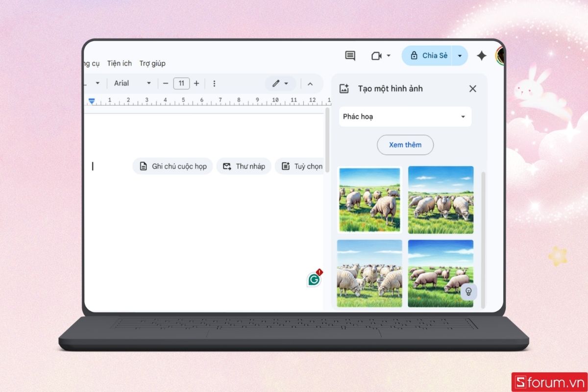Image resolution: width=588 pixels, height=392 pixels.
Task: Open the Trợ giúp menu
Action: coord(152,63)
